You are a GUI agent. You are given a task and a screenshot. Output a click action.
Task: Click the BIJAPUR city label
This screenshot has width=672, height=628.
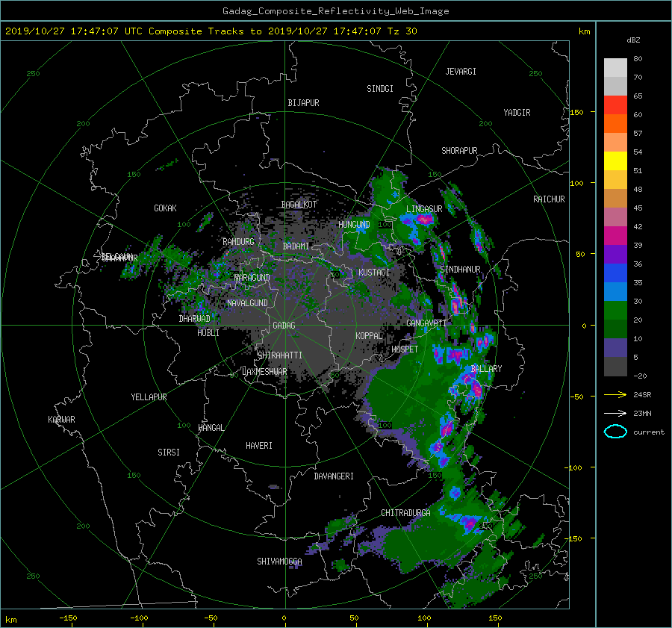303,103
